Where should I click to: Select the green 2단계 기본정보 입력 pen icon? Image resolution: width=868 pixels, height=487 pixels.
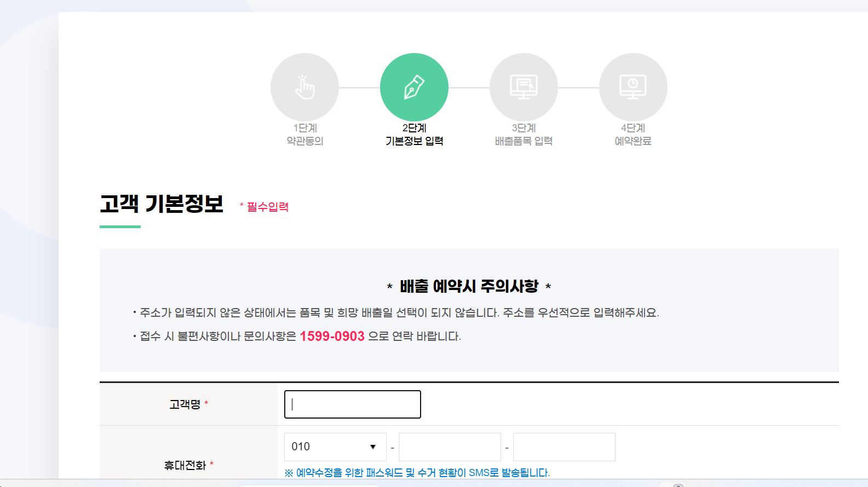(414, 86)
